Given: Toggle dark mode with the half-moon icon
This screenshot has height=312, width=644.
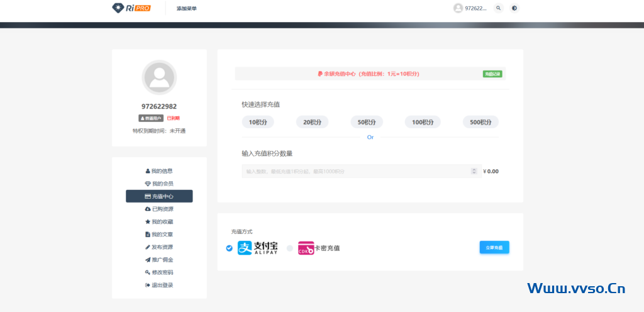Looking at the screenshot, I should 514,8.
